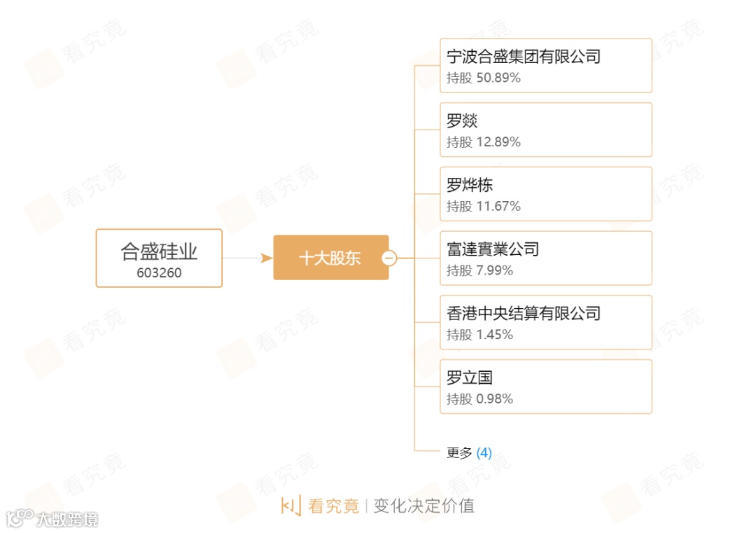Click the 看究竟 brand name text

[x=334, y=506]
